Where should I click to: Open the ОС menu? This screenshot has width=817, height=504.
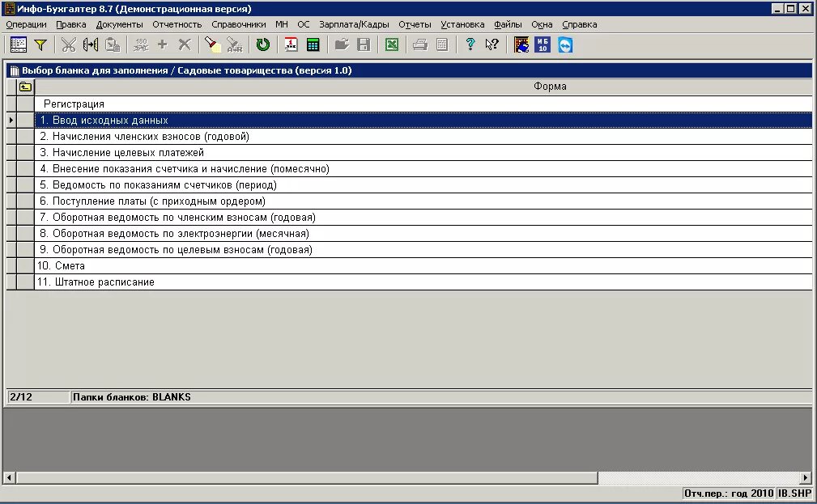tap(304, 24)
